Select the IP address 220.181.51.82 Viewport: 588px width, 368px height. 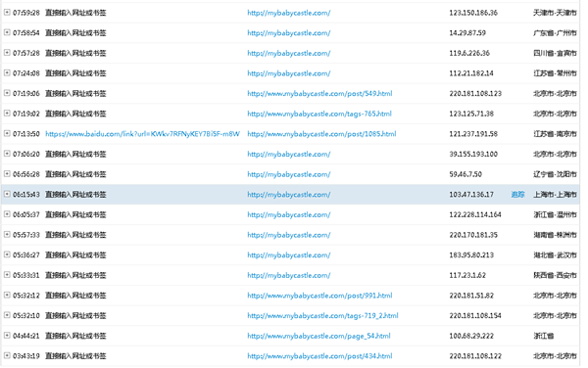coord(471,296)
